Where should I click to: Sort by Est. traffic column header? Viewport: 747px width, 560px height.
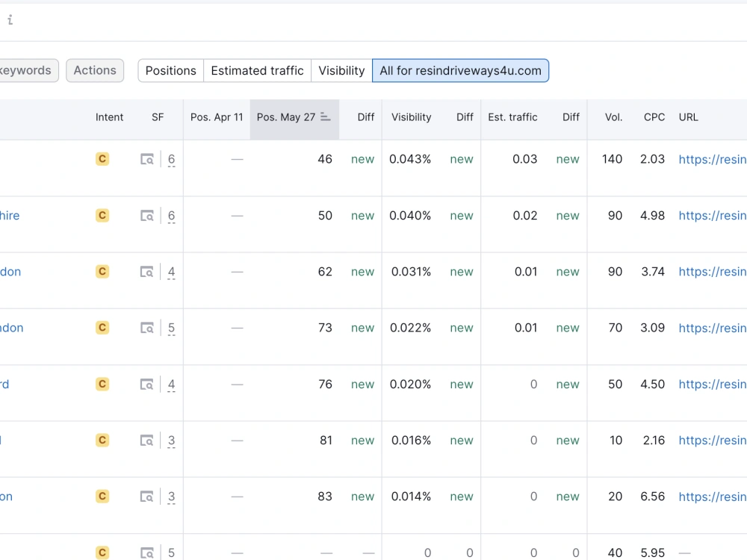(x=512, y=117)
